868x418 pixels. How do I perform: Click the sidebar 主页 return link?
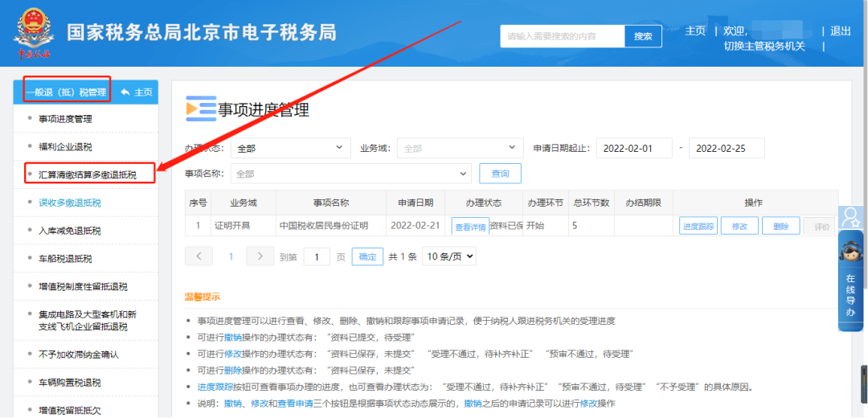(x=143, y=92)
